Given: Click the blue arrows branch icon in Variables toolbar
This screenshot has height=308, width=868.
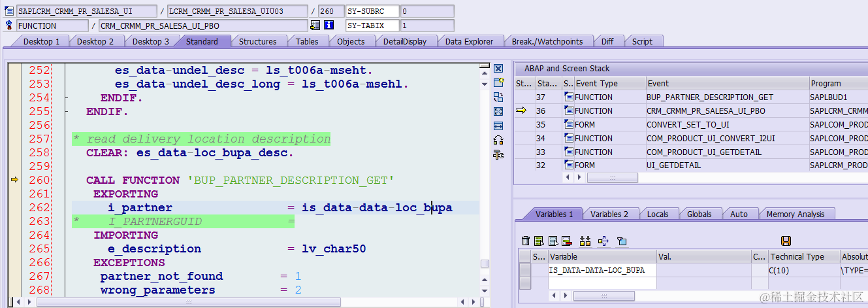Looking at the screenshot, I should tap(603, 241).
